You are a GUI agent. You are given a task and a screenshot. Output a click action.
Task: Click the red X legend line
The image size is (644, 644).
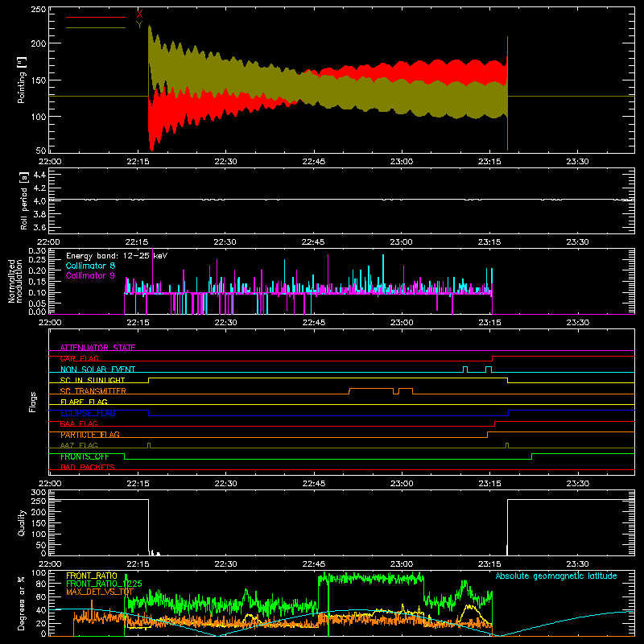click(x=96, y=17)
